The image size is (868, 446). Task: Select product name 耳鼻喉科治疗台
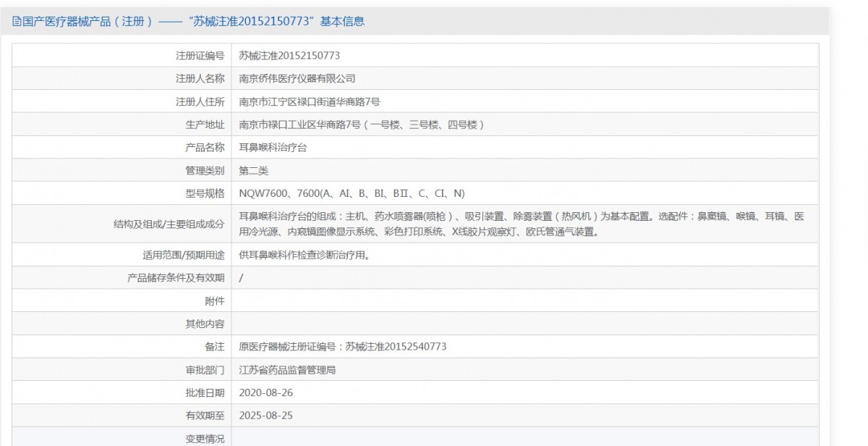(273, 148)
